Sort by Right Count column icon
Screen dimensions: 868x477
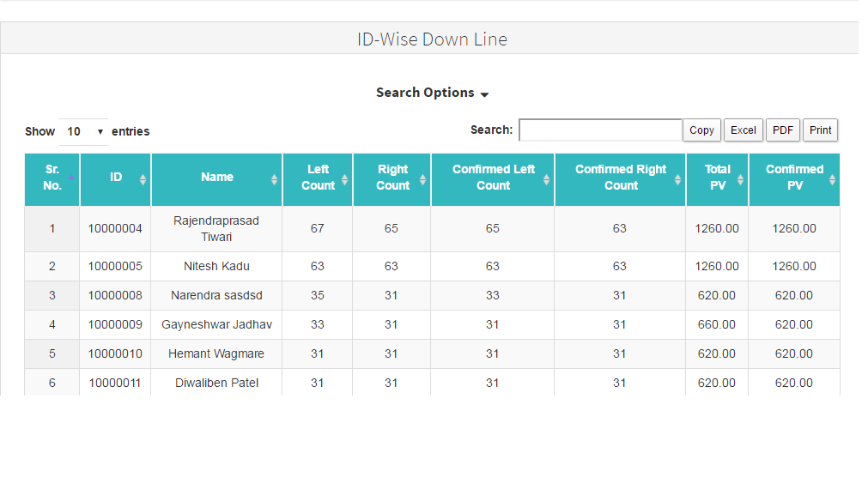(x=422, y=179)
